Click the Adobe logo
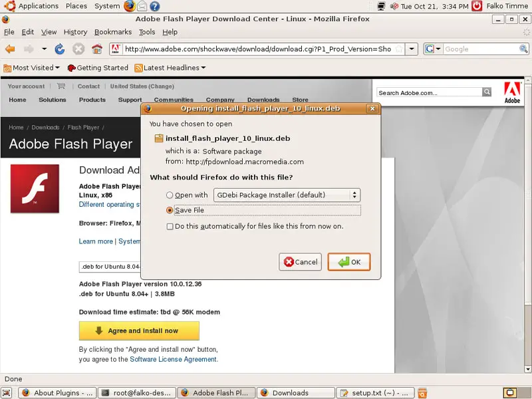Screen dimensions: 532x399 (512, 92)
